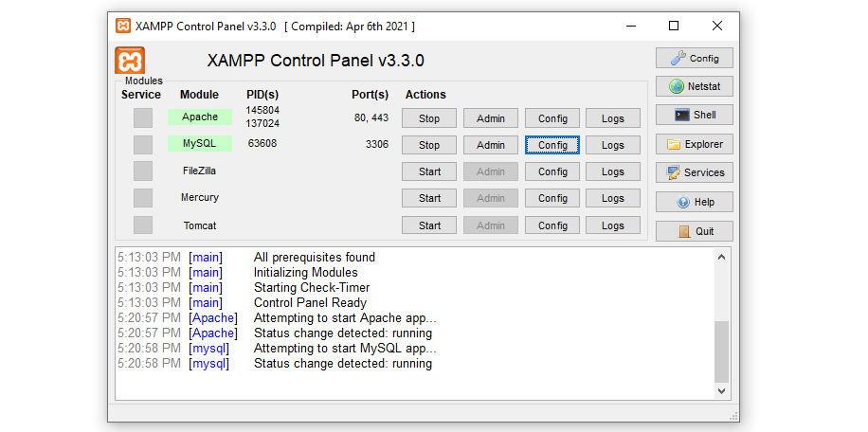Click the log scrollbar down arrow

[721, 390]
